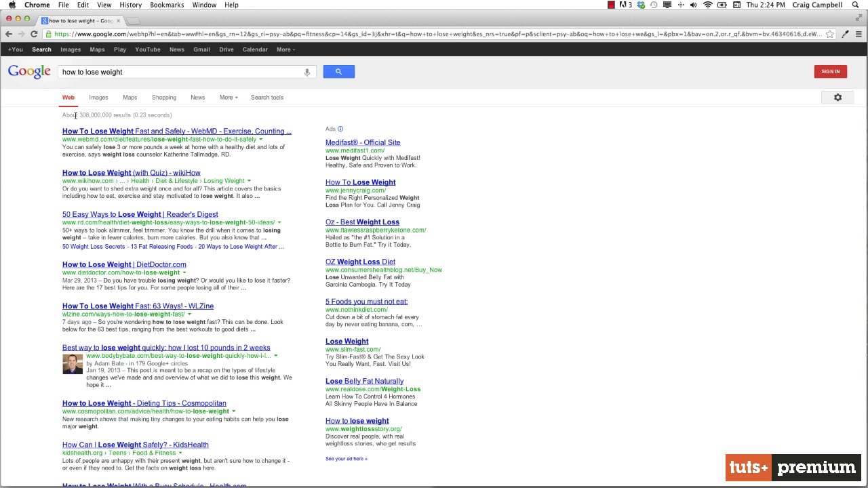Click +You in the black bar
This screenshot has height=488, width=868.
coord(15,49)
